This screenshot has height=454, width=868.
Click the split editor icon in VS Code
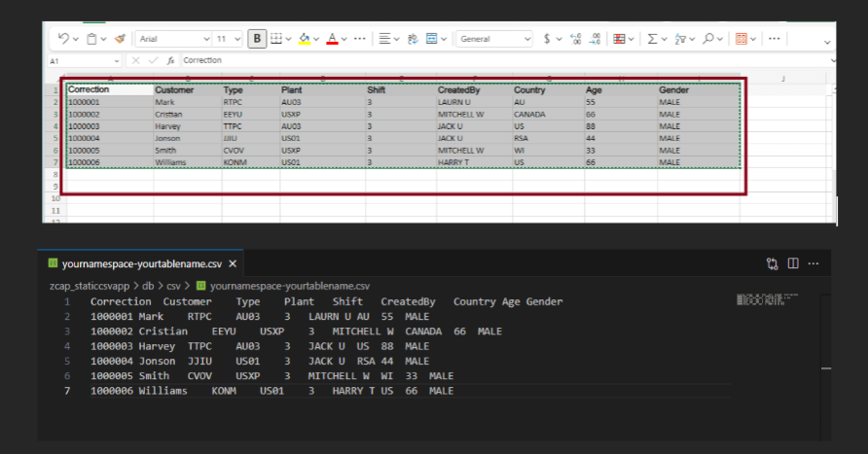(x=793, y=263)
